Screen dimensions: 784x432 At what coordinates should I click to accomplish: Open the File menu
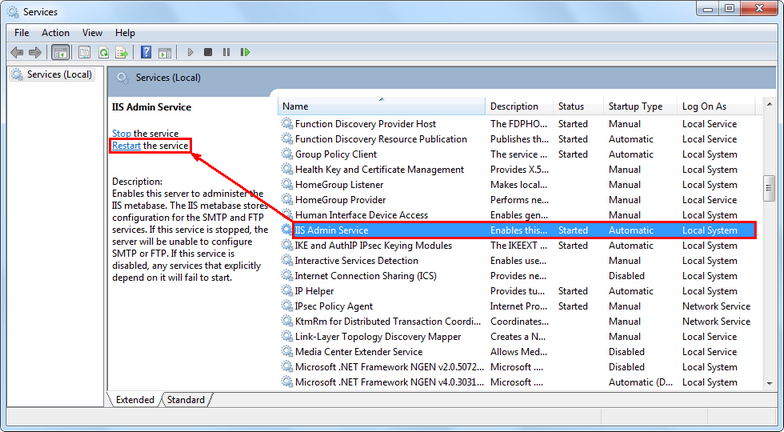click(x=22, y=33)
